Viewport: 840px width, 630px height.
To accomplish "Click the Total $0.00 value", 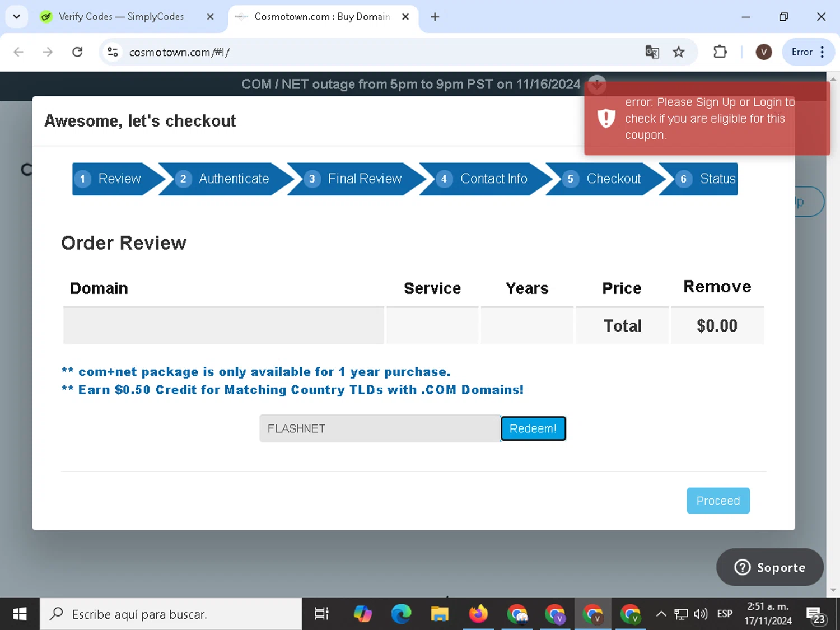I will coord(717,326).
